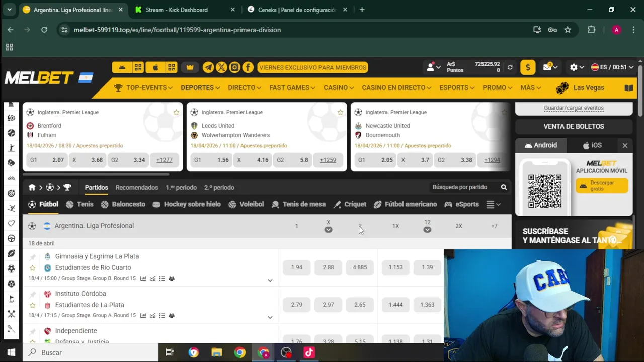Open the X column dropdown arrow
The height and width of the screenshot is (362, 644).
[x=328, y=230]
